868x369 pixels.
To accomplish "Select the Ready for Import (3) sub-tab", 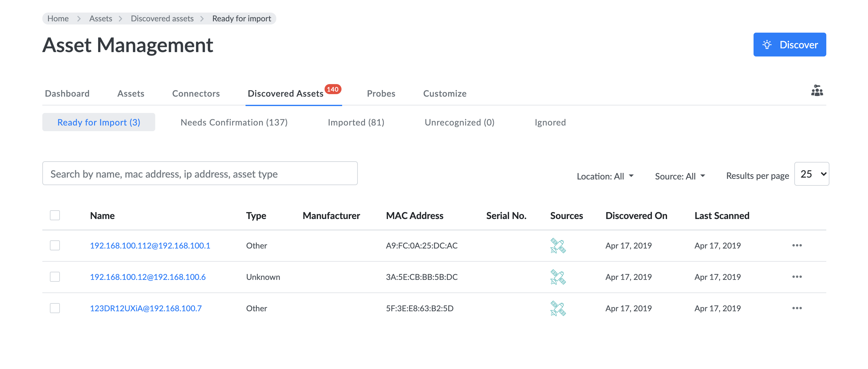I will point(99,122).
